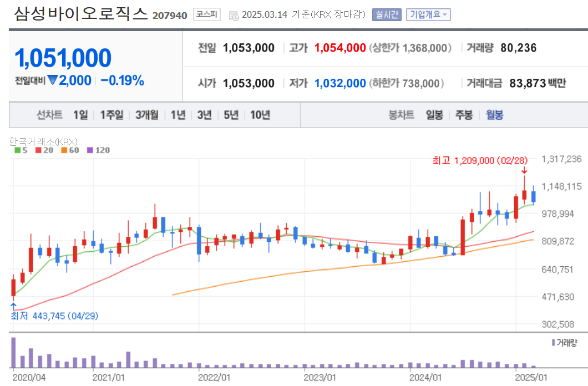The width and height of the screenshot is (588, 386).
Task: Click the 전일 value 1,053,000
Action: [249, 48]
